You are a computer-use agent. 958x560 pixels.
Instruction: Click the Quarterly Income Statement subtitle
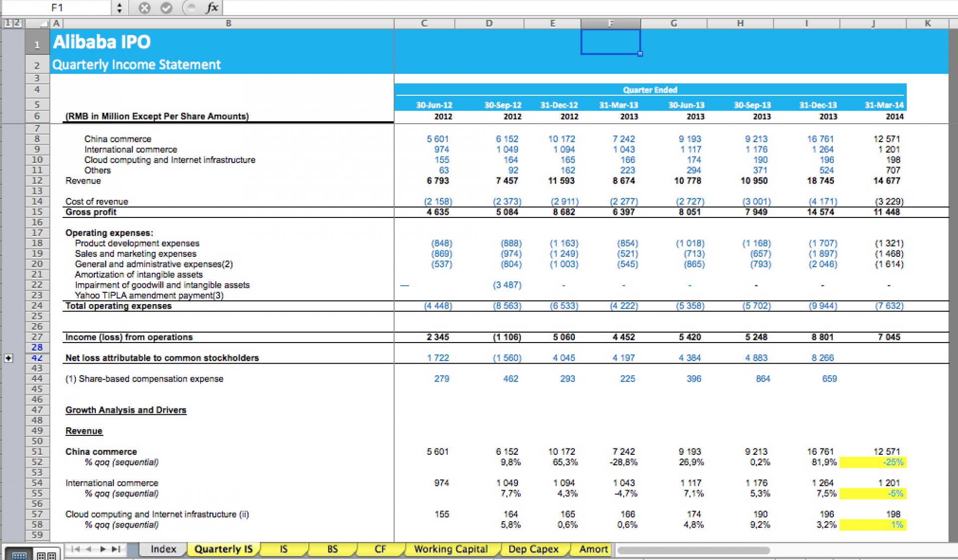coord(136,65)
